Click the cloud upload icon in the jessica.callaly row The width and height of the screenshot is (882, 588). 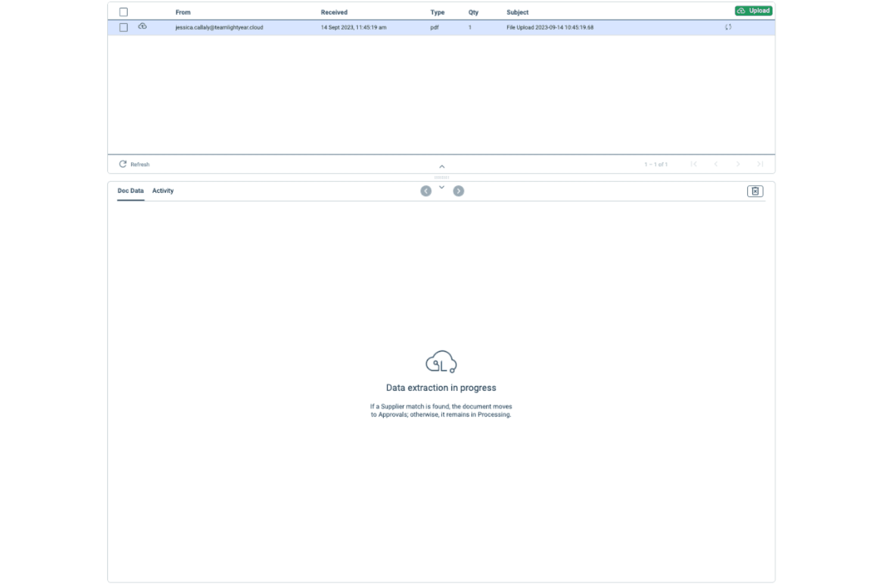click(142, 26)
